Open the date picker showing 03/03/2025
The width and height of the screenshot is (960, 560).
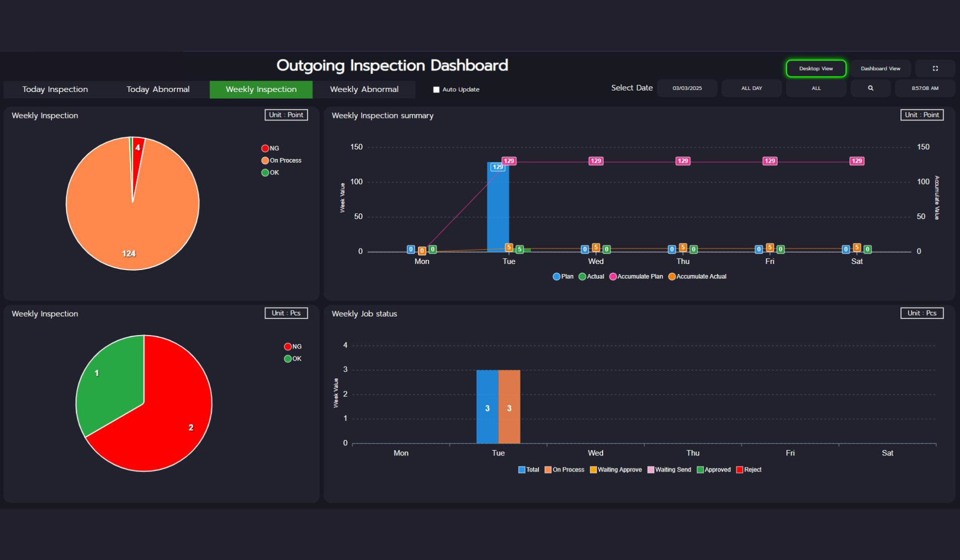(686, 88)
